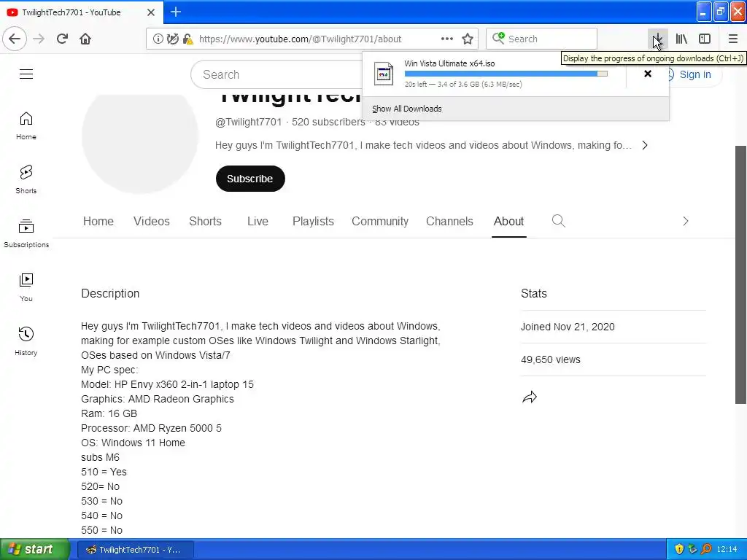Subscribe to the TwilightTech7701 channel
This screenshot has height=560, width=747.
pyautogui.click(x=250, y=179)
